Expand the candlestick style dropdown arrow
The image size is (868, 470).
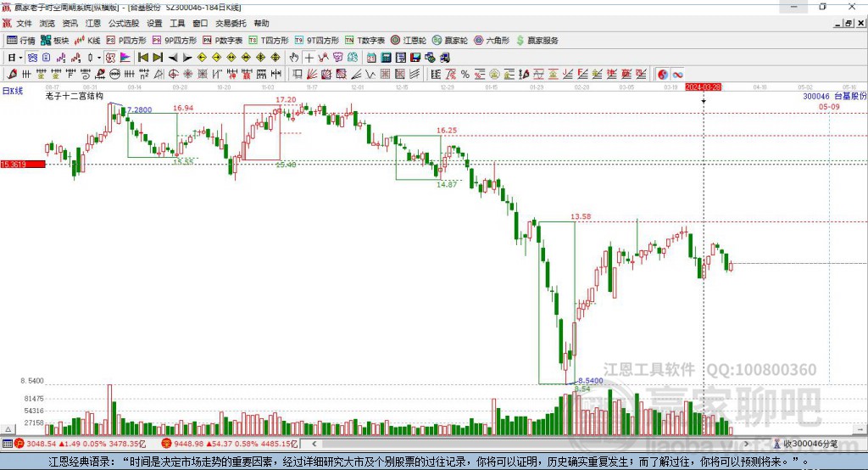[99, 58]
